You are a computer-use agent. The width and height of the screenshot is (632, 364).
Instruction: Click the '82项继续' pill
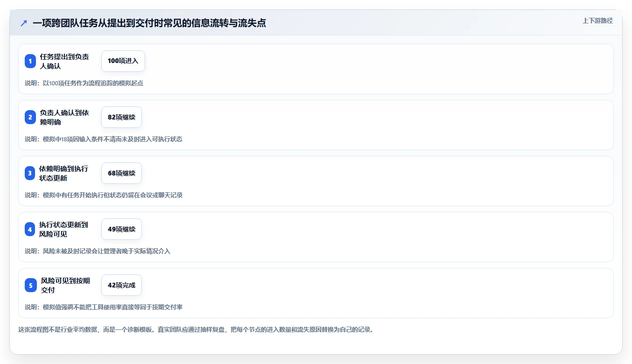121,117
